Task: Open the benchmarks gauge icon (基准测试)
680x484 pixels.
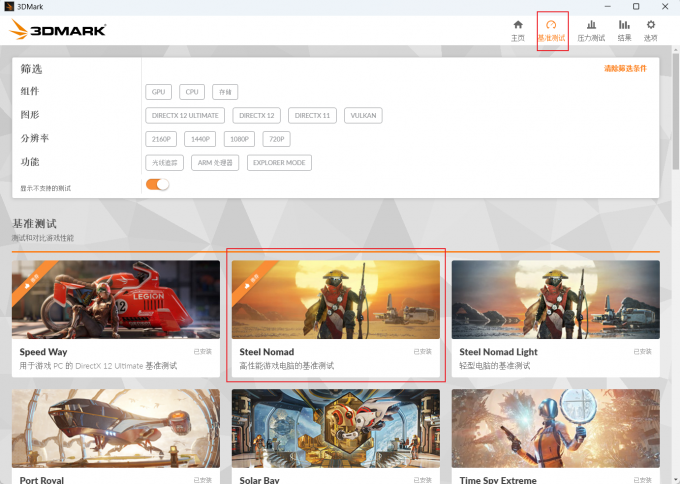Action: point(551,25)
